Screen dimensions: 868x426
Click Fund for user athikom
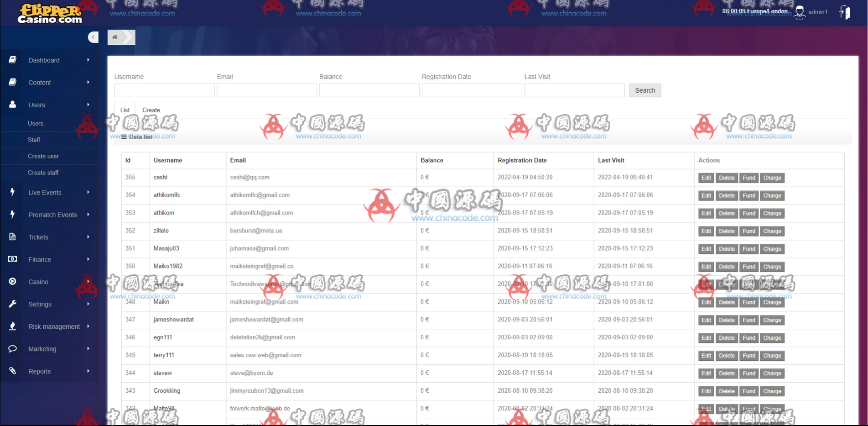(x=749, y=213)
